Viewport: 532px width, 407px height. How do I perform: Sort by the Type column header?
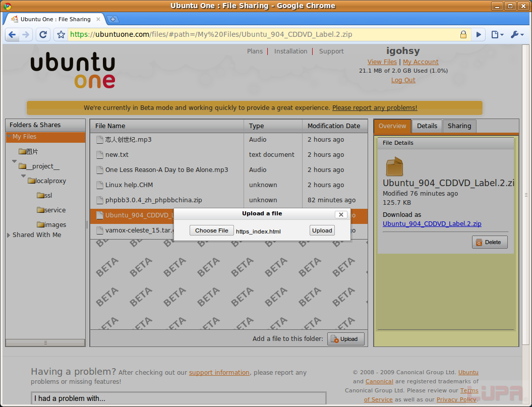point(273,126)
